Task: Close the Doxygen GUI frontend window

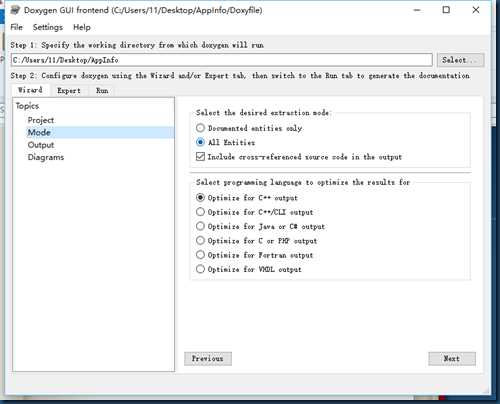Action: (x=476, y=10)
